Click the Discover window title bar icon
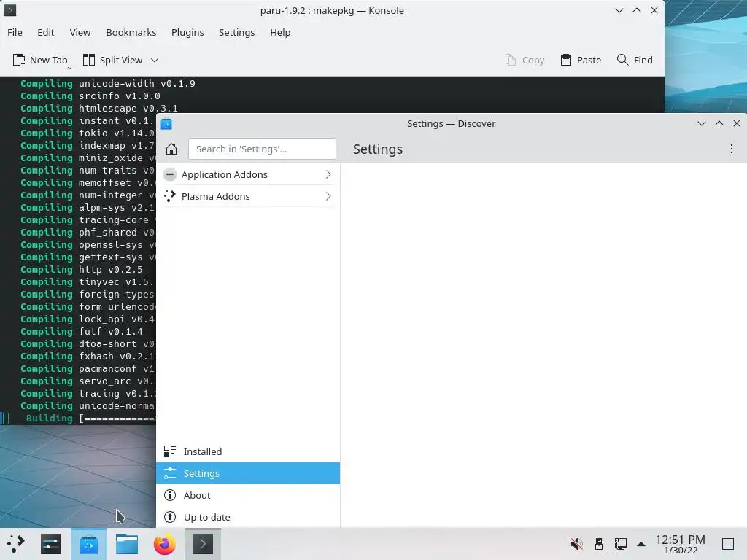 tap(166, 124)
